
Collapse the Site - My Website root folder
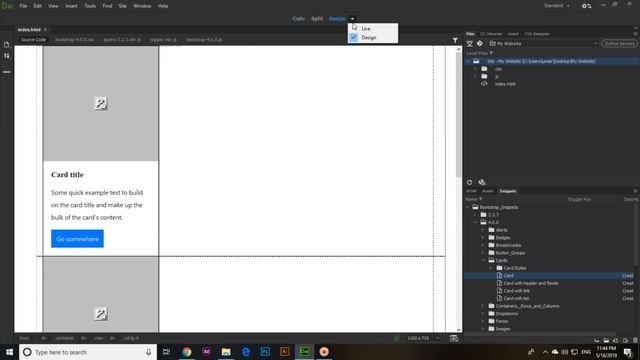click(x=468, y=61)
